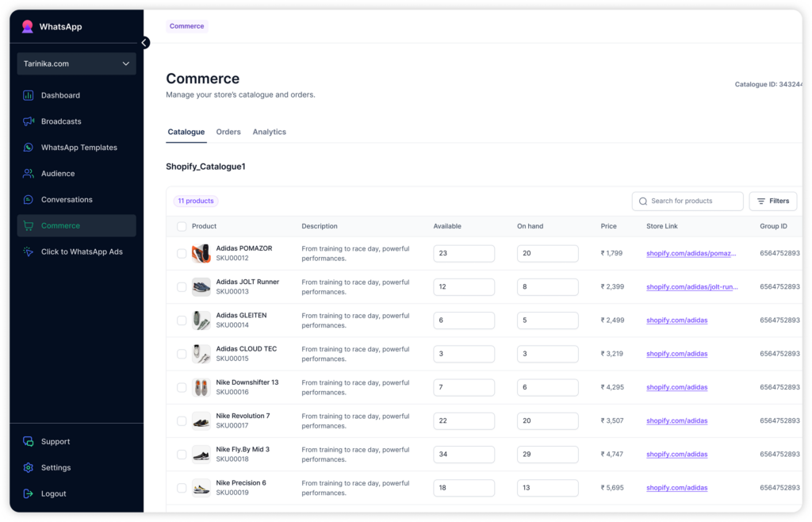Click the Audience people icon
This screenshot has height=522, width=812.
[28, 174]
